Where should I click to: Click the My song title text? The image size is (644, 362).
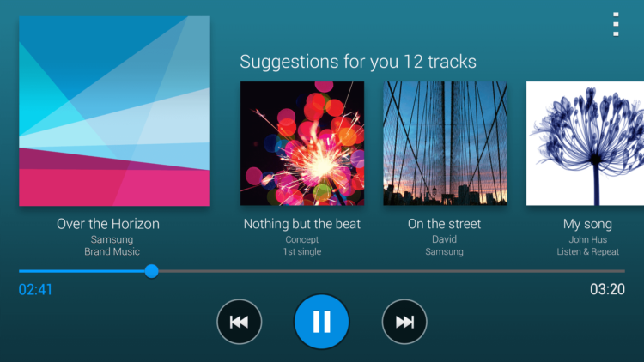pos(587,225)
